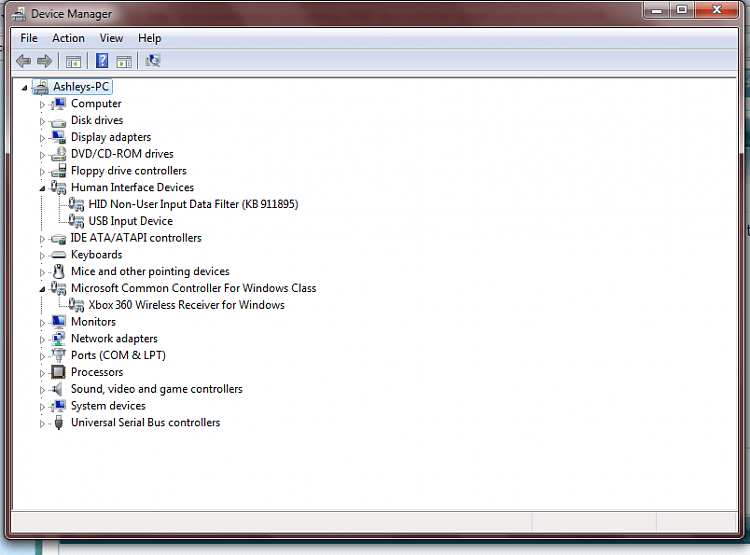Click the Floppy drive controllers icon
Screen dimensions: 750x555
[58, 171]
